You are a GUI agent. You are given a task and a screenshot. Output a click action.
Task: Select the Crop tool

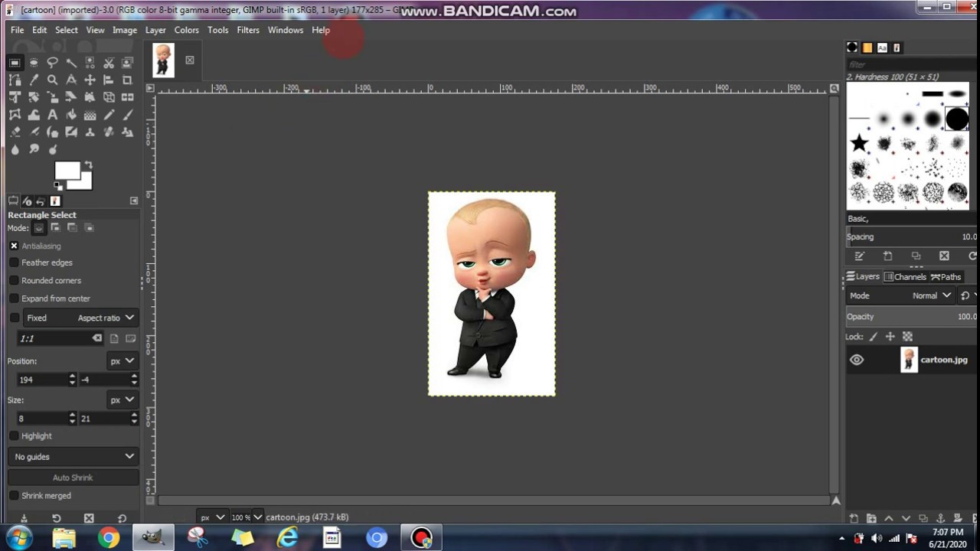pos(127,80)
